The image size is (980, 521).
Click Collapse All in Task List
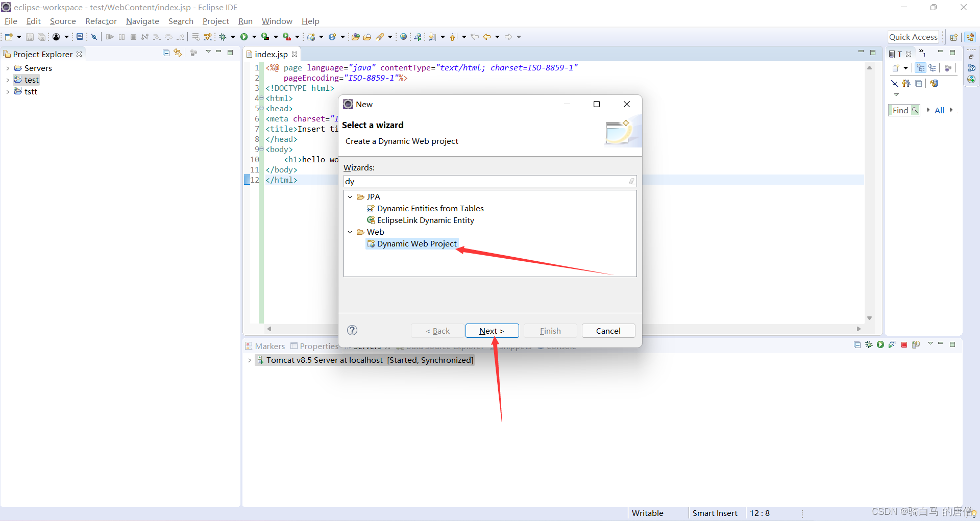tap(919, 83)
